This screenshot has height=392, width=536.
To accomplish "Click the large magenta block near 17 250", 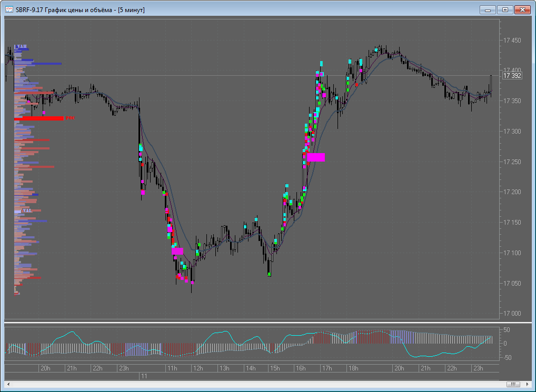I will point(316,157).
